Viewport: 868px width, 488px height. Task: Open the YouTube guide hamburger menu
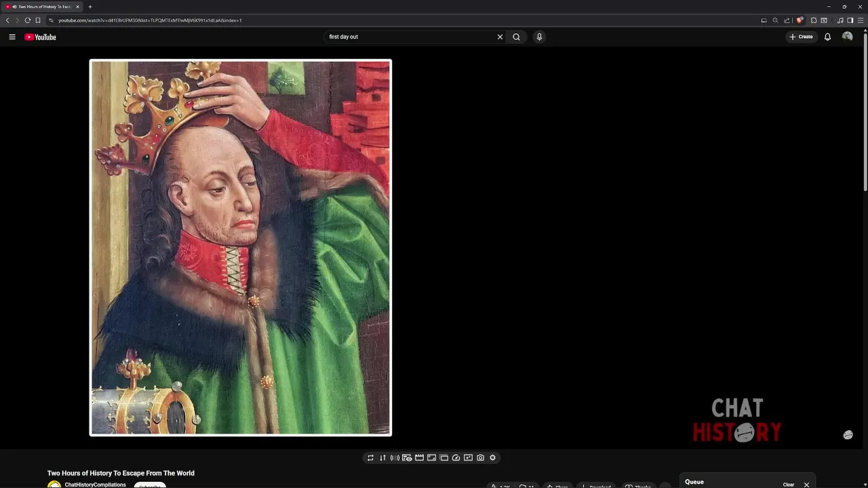click(12, 37)
